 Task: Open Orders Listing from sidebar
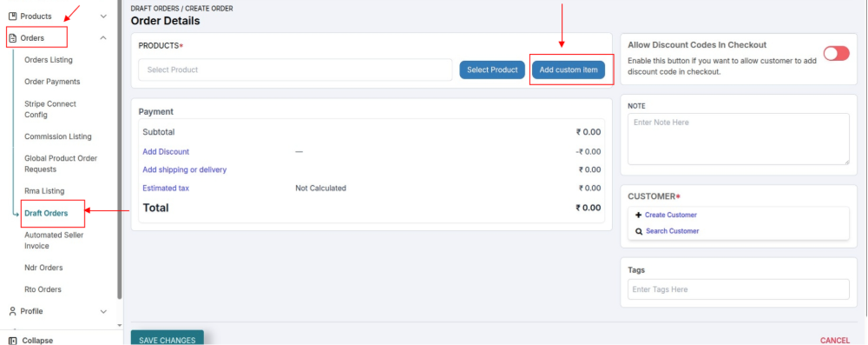48,60
